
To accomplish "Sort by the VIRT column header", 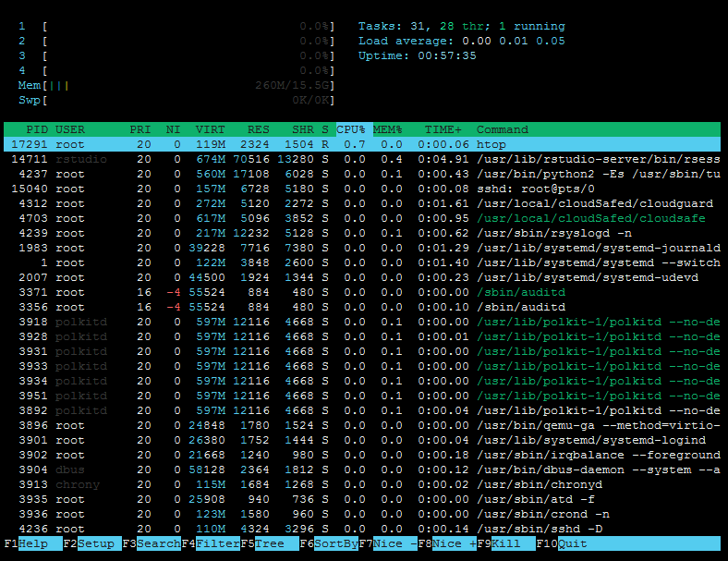I will point(210,129).
